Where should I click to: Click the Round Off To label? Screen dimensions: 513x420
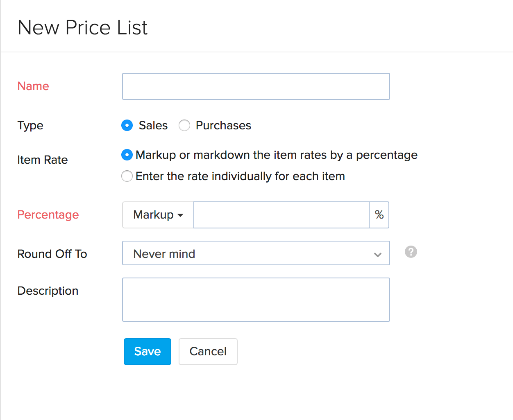(52, 254)
